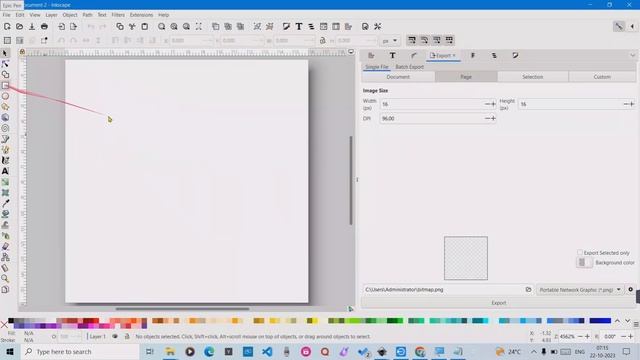The width and height of the screenshot is (640, 360).
Task: Select the Pen (Bezier) tool
Action: click(5, 139)
